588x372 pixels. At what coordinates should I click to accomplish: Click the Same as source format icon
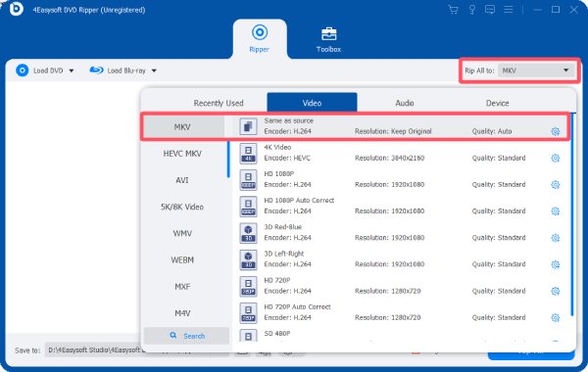coord(248,126)
